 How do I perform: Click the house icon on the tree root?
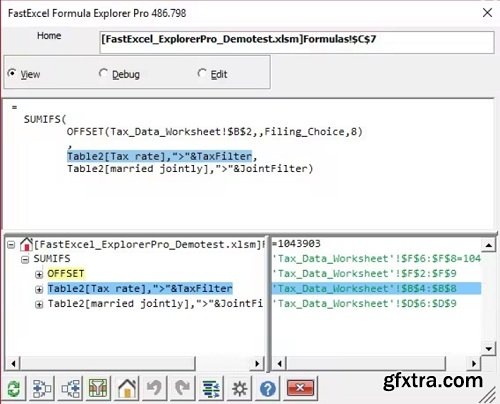click(x=26, y=244)
